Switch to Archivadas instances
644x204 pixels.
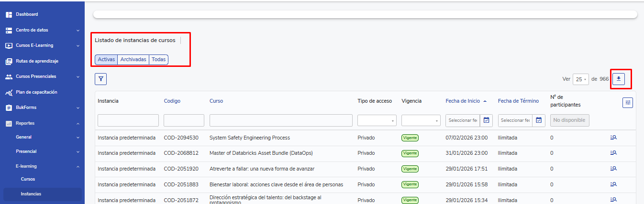pyautogui.click(x=133, y=60)
